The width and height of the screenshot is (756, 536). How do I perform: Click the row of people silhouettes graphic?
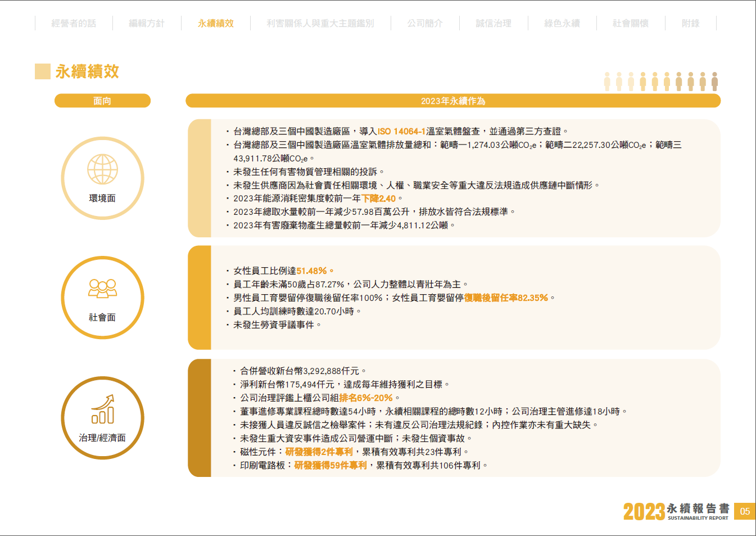[661, 82]
